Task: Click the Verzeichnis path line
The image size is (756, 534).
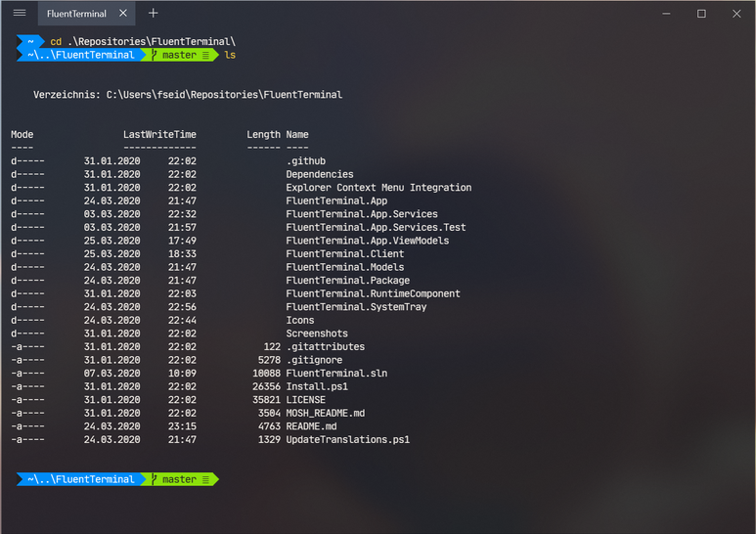Action: click(188, 95)
